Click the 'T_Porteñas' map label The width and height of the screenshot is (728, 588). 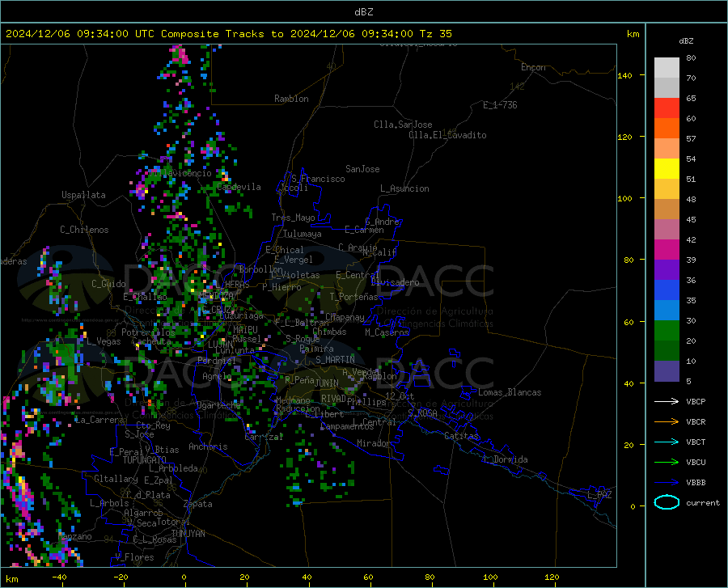coord(353,297)
